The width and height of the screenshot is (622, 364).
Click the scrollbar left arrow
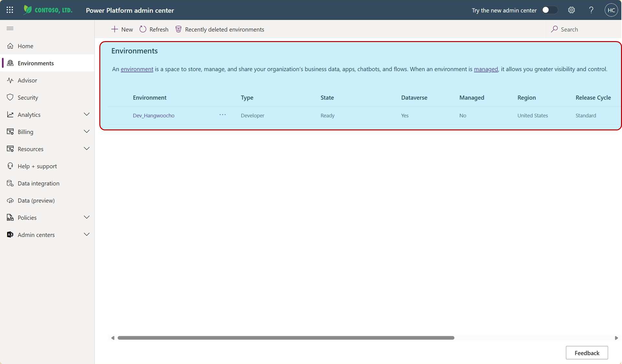tap(113, 338)
